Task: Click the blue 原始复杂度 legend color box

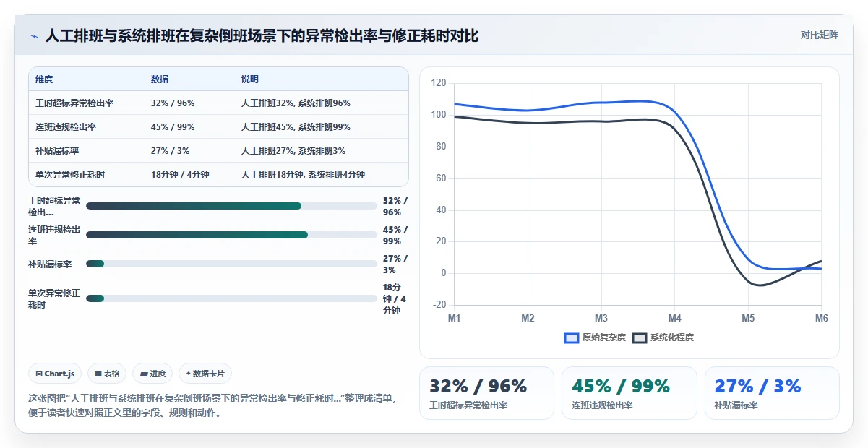Action: pos(571,337)
